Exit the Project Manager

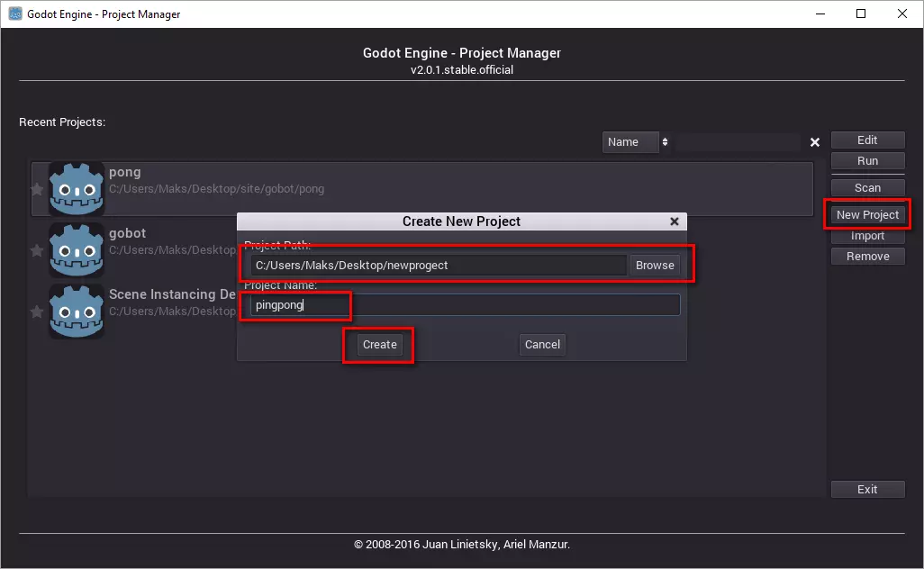pyautogui.click(x=867, y=490)
